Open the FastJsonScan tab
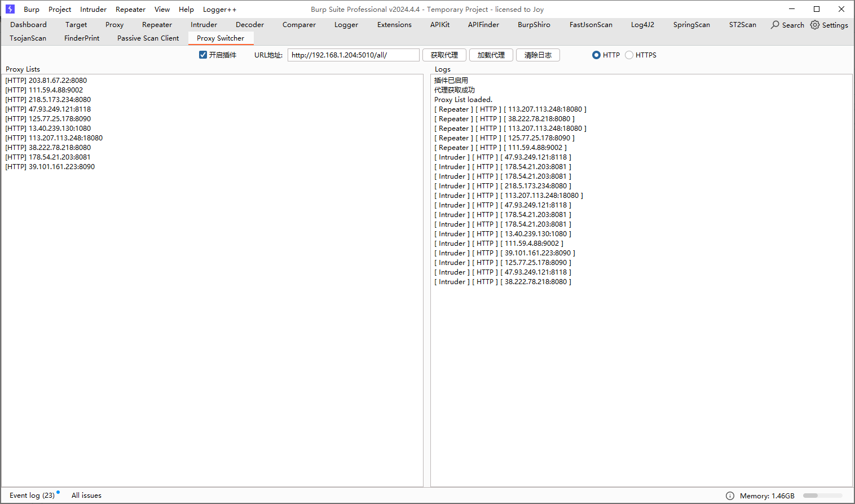The height and width of the screenshot is (504, 855). (x=591, y=25)
